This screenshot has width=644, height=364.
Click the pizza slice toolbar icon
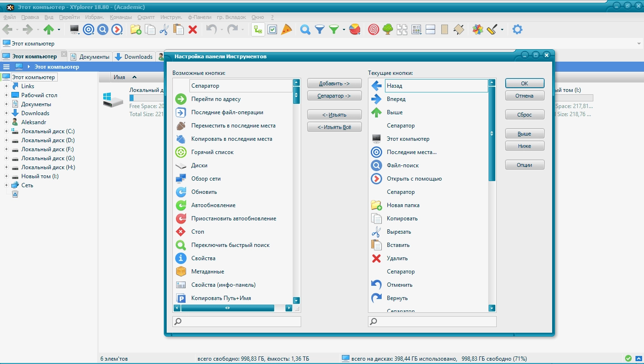pyautogui.click(x=286, y=29)
